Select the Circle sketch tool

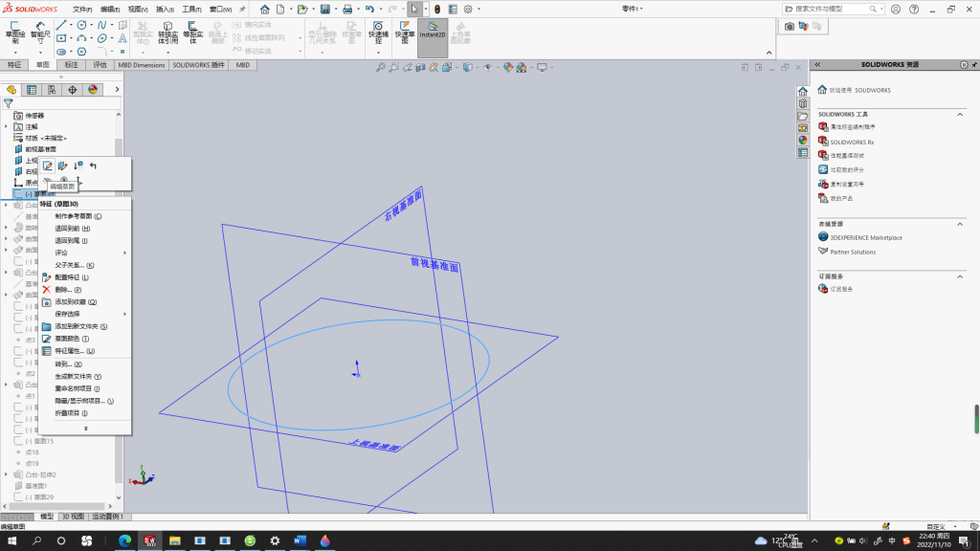(x=82, y=25)
